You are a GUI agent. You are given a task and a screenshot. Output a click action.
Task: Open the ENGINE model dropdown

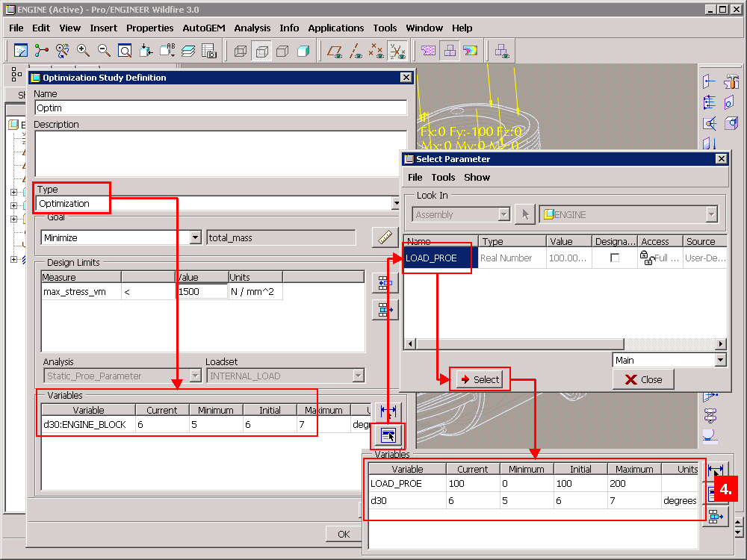point(711,215)
